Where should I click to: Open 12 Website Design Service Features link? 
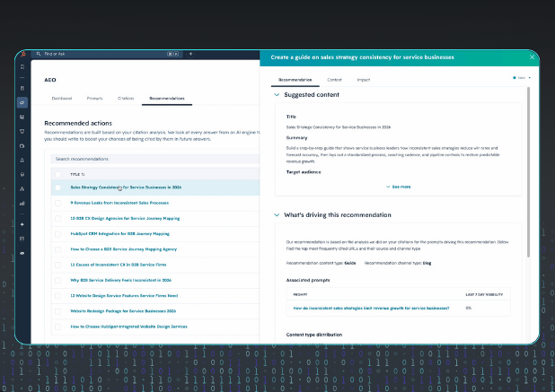click(124, 296)
